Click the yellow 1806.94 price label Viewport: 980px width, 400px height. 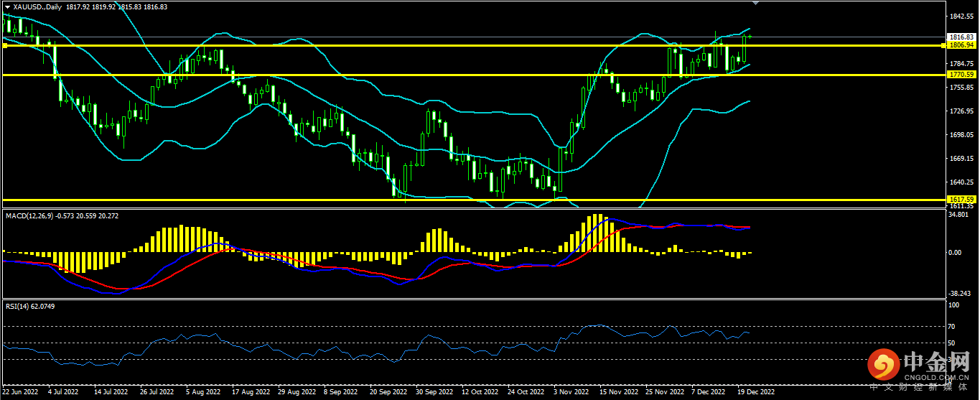(x=961, y=45)
